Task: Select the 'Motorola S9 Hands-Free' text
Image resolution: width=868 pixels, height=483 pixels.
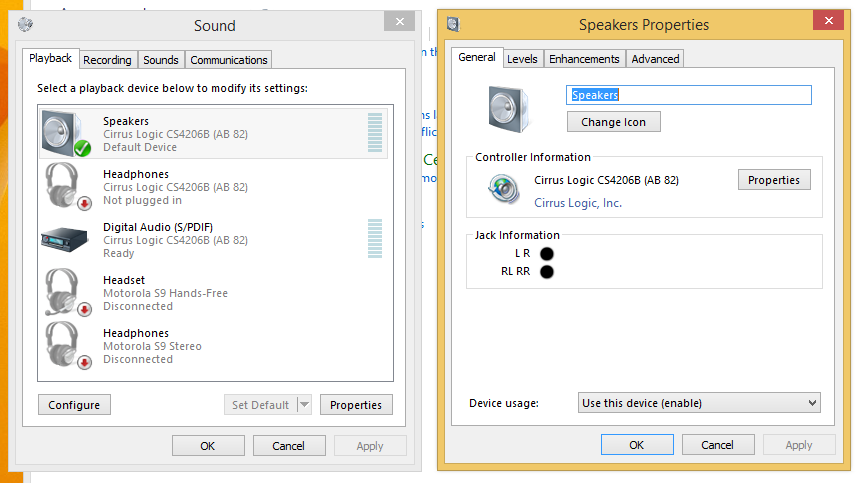Action: 166,293
